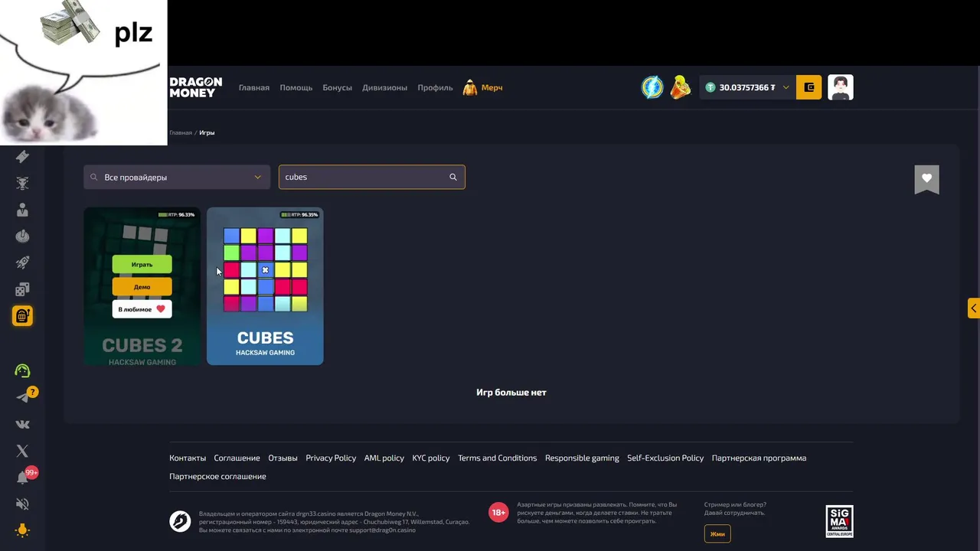Open Telegram icon in sidebar

(23, 397)
